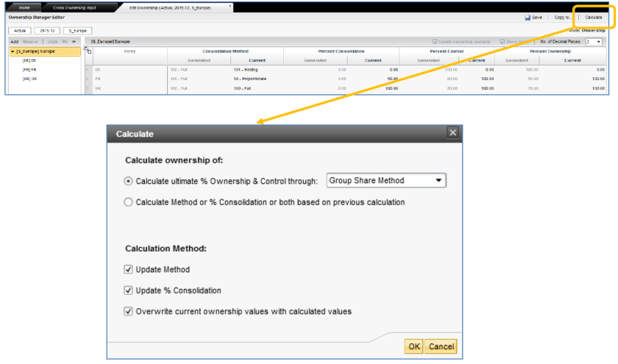Click the Calculate toolbar button
The height and width of the screenshot is (364, 618).
tap(593, 17)
